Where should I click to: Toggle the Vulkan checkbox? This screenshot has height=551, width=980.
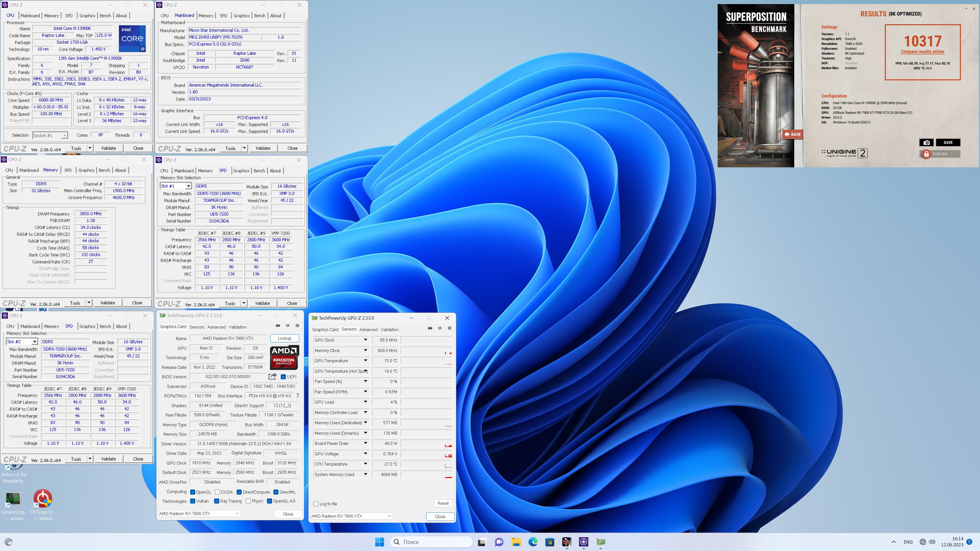(193, 501)
